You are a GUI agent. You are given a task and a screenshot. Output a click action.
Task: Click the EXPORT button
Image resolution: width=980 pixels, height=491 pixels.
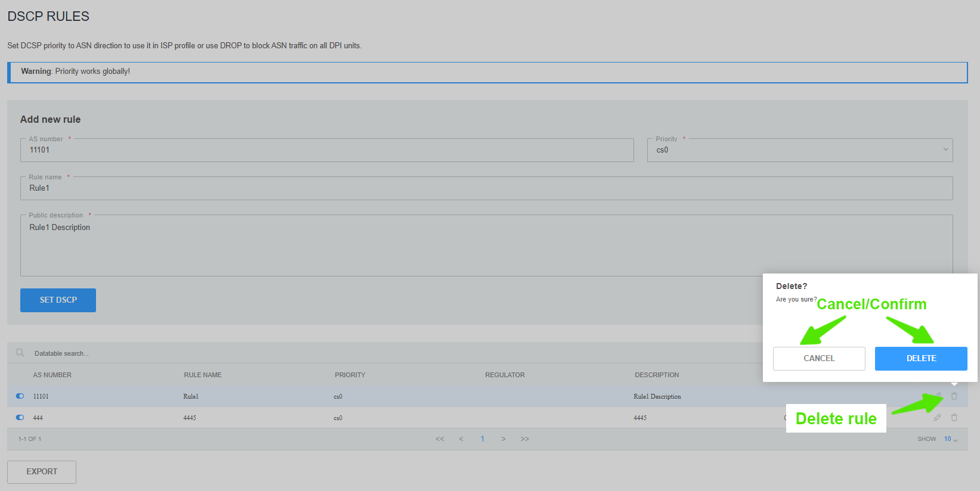point(42,472)
